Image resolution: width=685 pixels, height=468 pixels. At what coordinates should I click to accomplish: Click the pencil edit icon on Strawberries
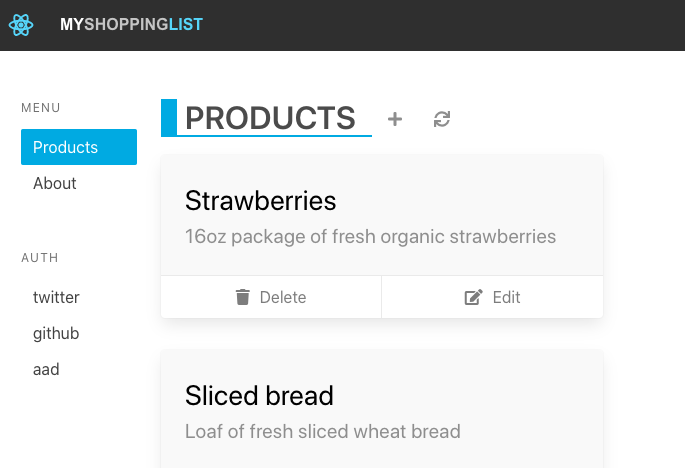click(473, 297)
